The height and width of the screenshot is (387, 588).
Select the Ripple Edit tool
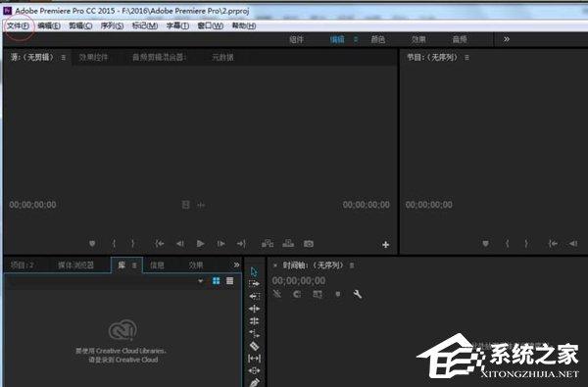254,309
